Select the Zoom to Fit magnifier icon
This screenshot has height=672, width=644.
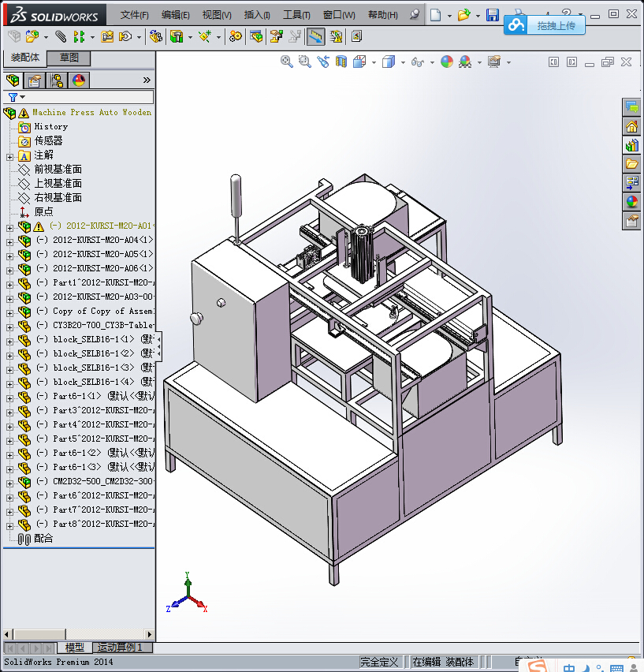click(286, 62)
